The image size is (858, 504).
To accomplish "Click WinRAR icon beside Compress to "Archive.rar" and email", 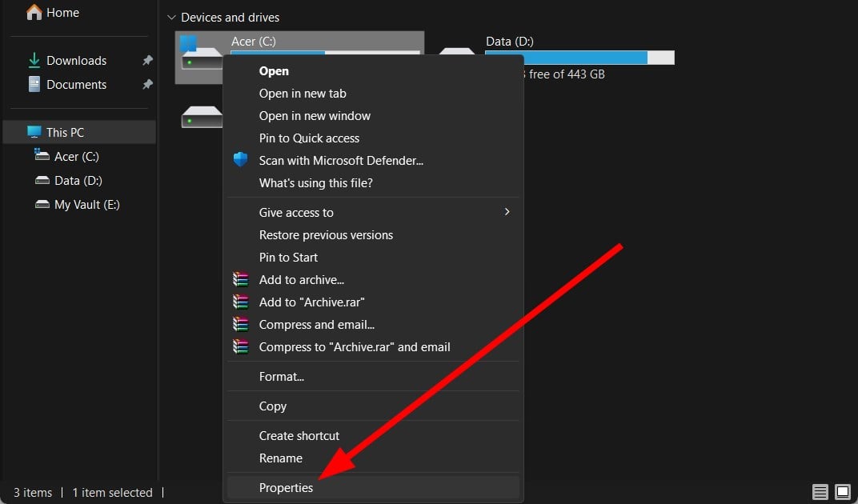I will [240, 346].
